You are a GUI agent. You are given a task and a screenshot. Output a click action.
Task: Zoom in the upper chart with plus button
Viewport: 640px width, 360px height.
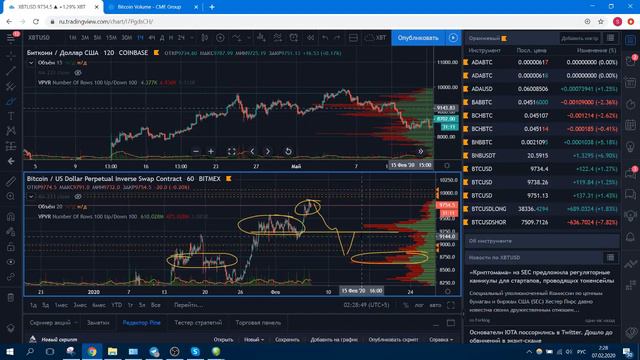(211, 151)
